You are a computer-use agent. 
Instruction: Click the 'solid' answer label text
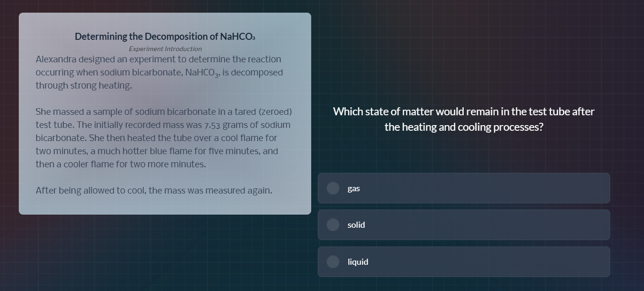tap(356, 225)
